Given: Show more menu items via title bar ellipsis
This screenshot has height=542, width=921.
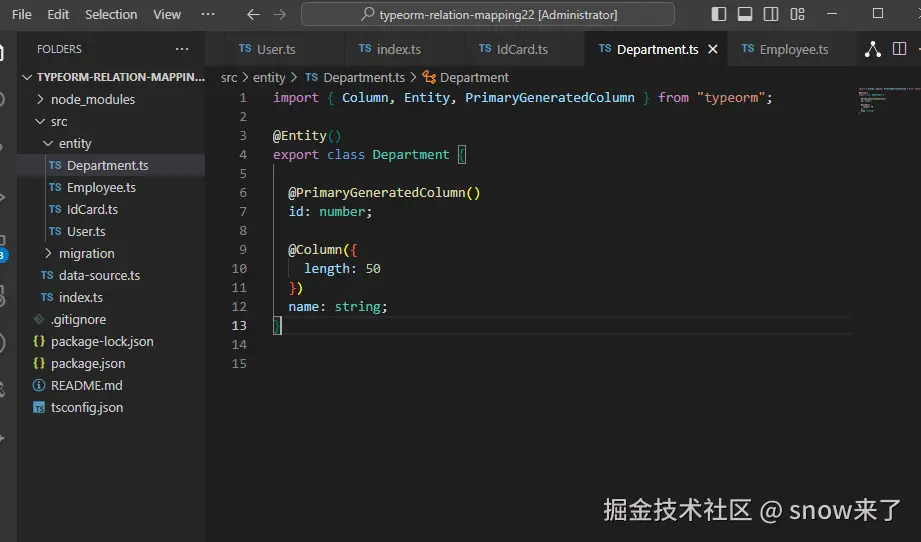Looking at the screenshot, I should [x=208, y=14].
